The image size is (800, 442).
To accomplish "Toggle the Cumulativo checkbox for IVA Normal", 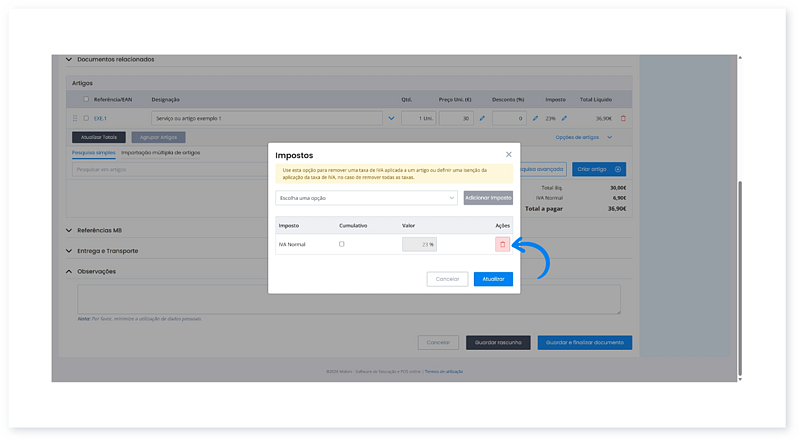I will click(x=342, y=244).
